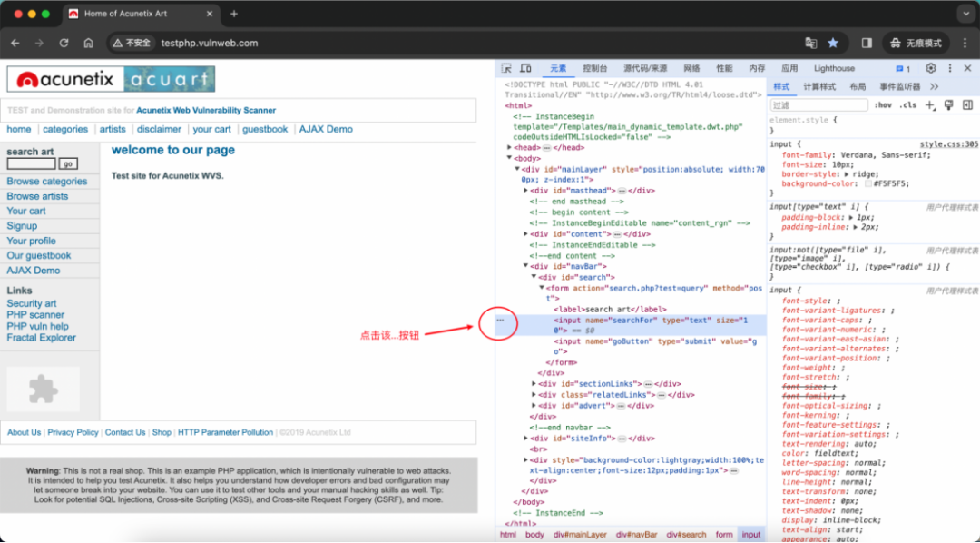Focus the 过滤 styles filter field
This screenshot has width=980, height=543.
pyautogui.click(x=818, y=105)
